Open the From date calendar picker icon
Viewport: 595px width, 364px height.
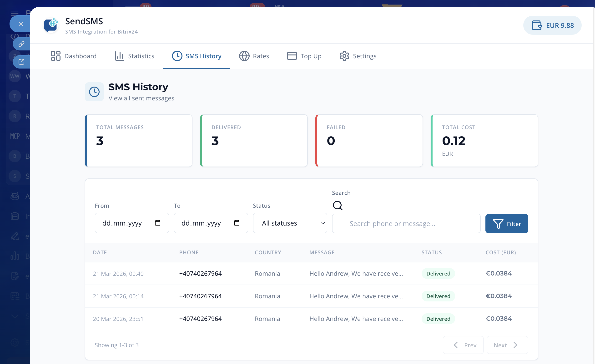tap(158, 223)
